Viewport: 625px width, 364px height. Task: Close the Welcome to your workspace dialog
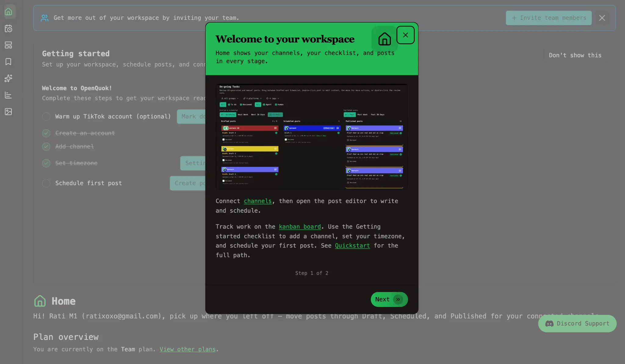click(405, 35)
